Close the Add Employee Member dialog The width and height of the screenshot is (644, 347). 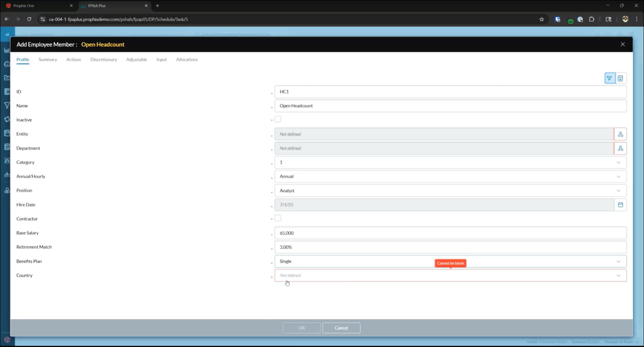tap(623, 45)
